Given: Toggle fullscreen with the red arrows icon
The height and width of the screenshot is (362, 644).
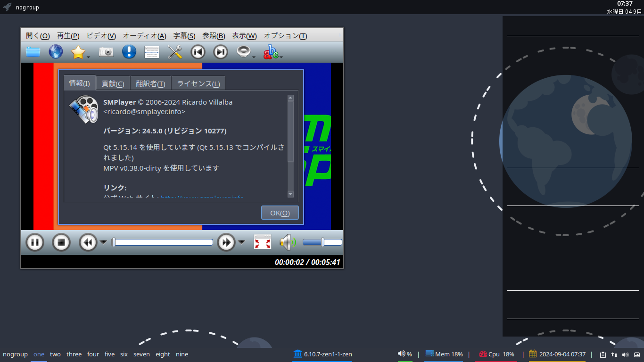Looking at the screenshot, I should click(263, 242).
